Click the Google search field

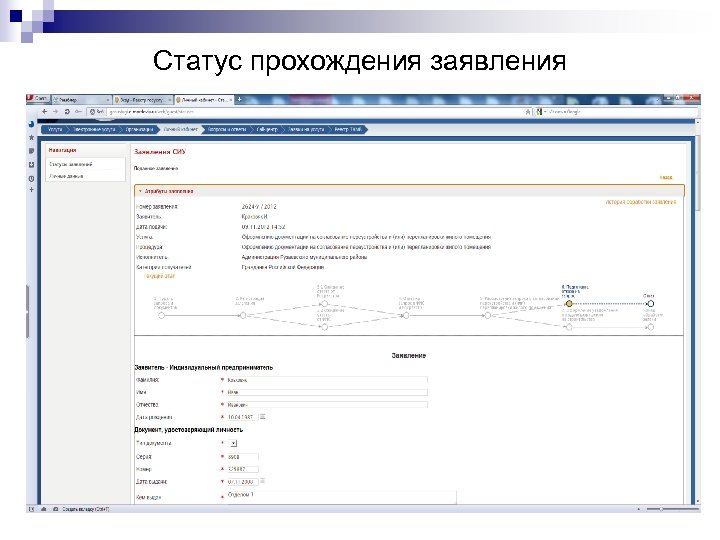click(x=622, y=112)
